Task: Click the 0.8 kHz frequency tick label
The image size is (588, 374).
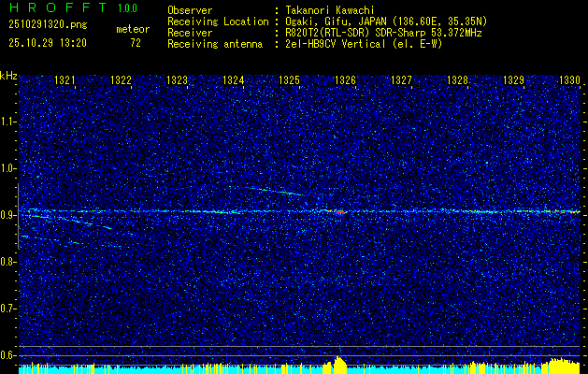Action: tap(7, 262)
